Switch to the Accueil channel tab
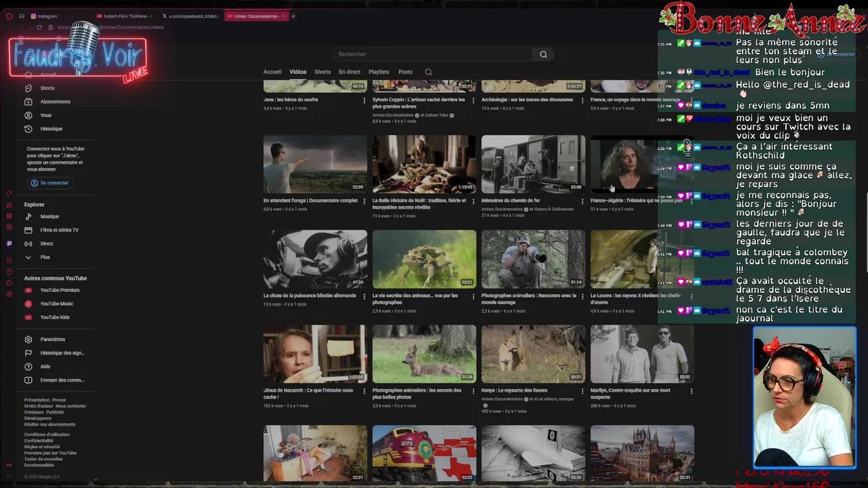This screenshot has width=868, height=488. (272, 72)
